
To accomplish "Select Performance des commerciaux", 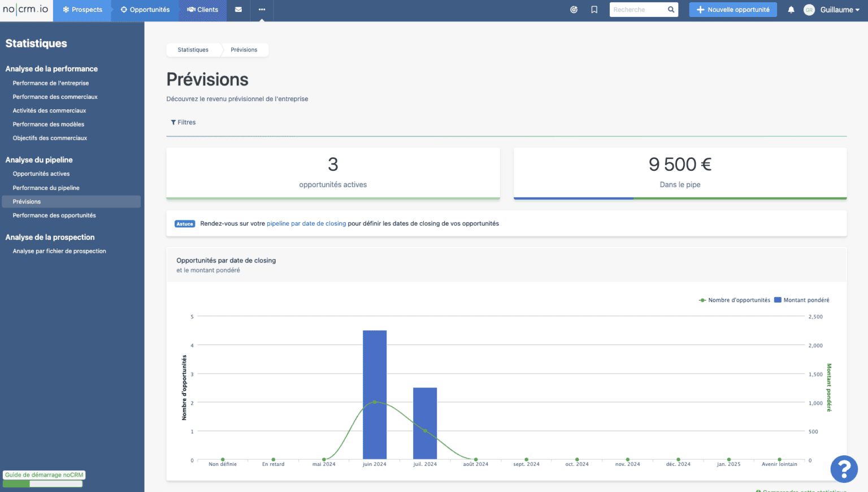I will [55, 97].
